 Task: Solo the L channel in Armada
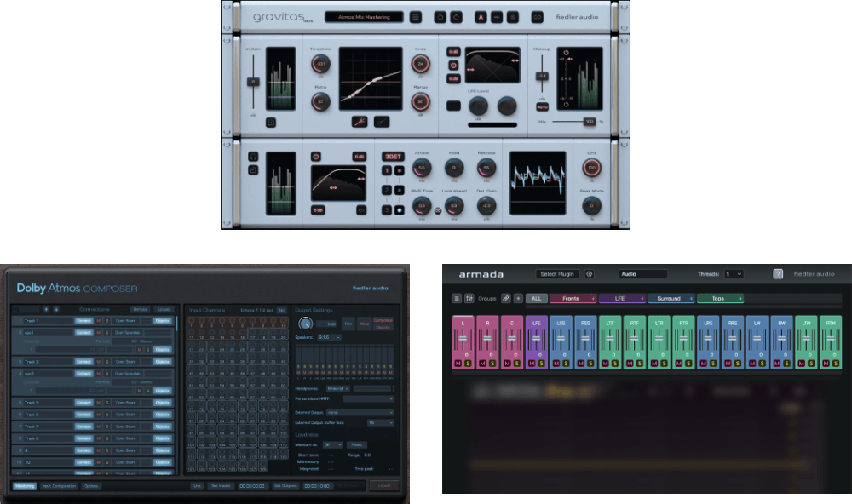(x=467, y=364)
